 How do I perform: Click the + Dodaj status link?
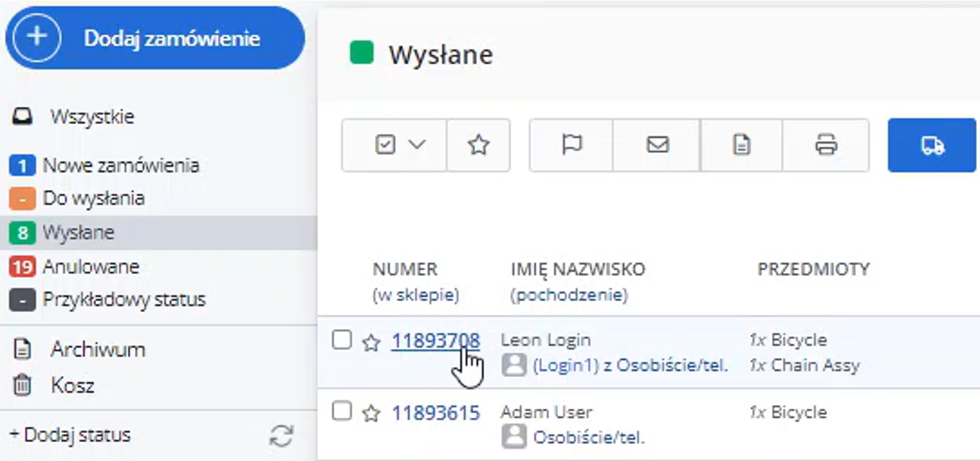tap(70, 435)
